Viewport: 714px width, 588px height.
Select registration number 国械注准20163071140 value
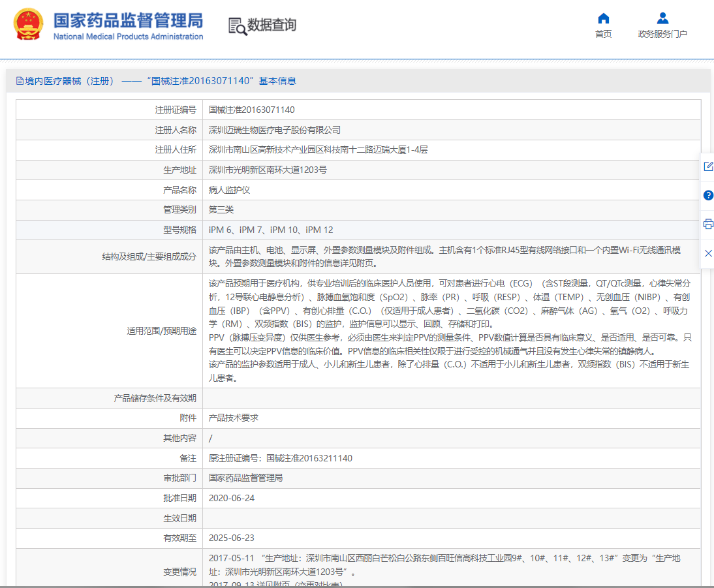click(x=251, y=110)
